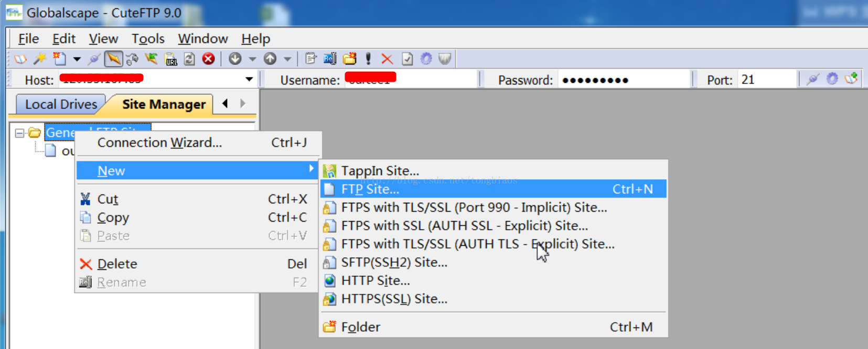This screenshot has height=349, width=868.
Task: Select SFTP(SSH2) Site... in the submenu
Action: point(493,263)
